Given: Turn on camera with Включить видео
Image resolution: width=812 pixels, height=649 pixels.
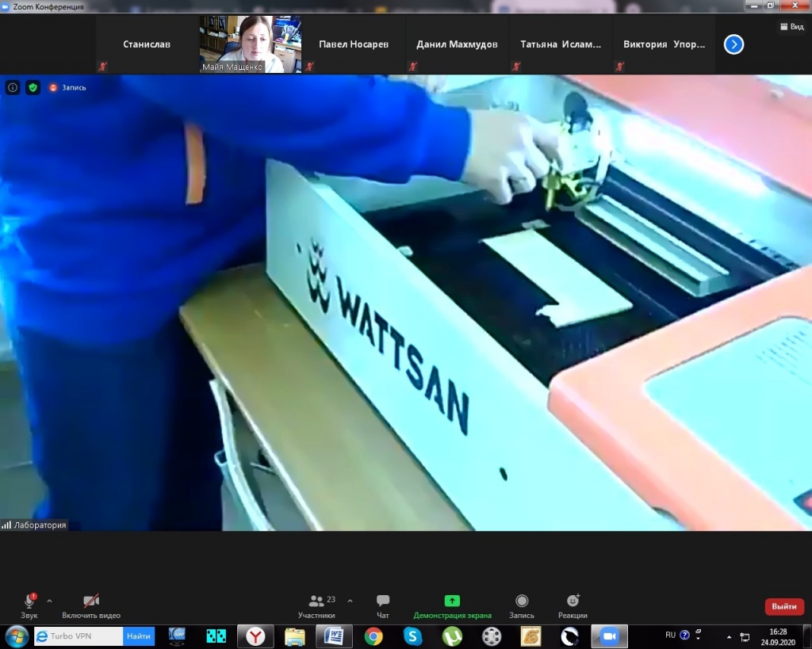Looking at the screenshot, I should click(x=91, y=602).
